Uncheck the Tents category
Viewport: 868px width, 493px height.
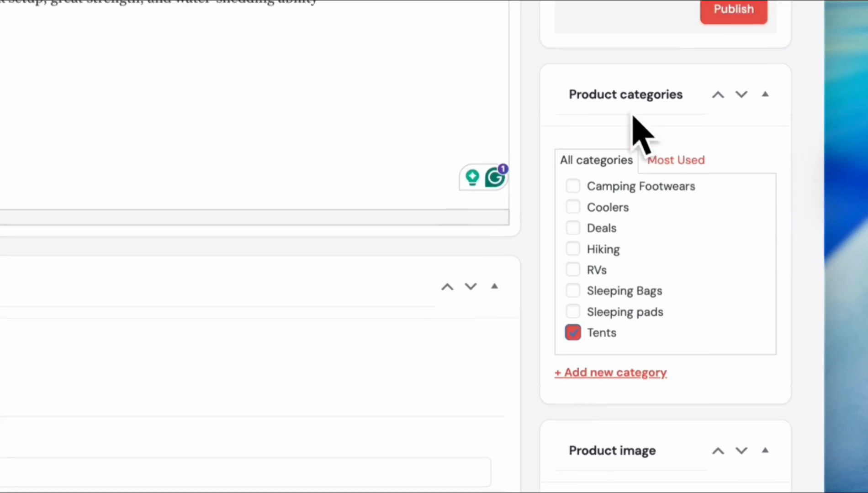tap(573, 332)
